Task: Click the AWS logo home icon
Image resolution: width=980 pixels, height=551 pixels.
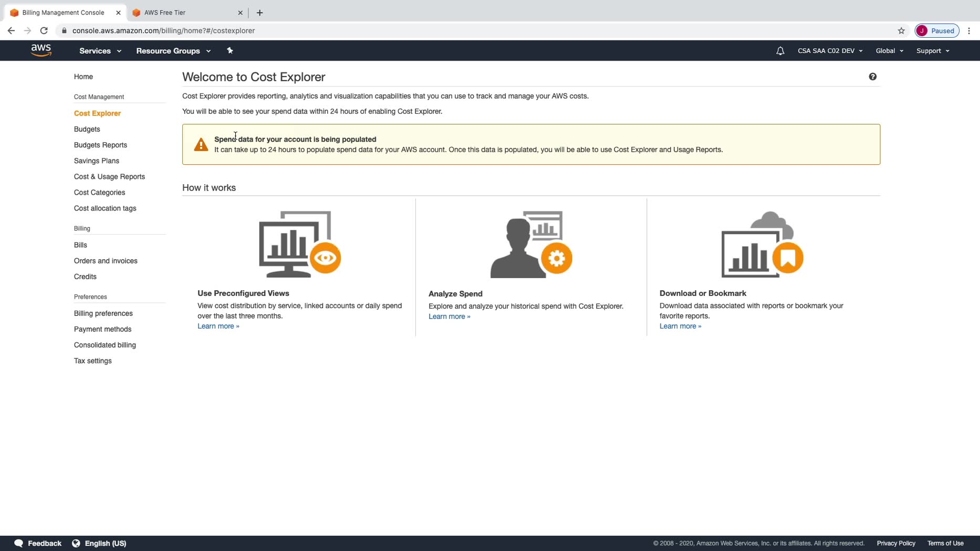Action: tap(41, 50)
